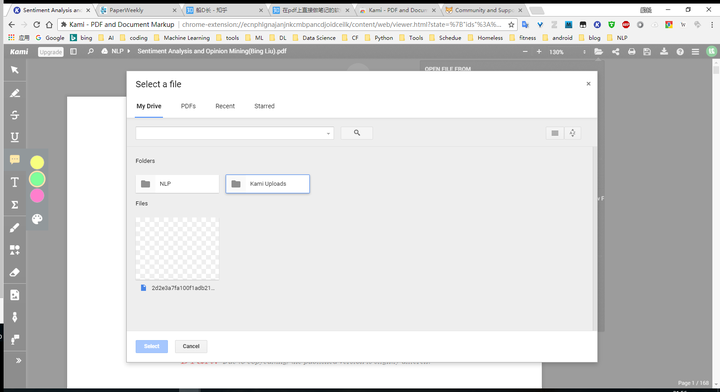
Task: Zoom in with the plus icon
Action: 539,51
